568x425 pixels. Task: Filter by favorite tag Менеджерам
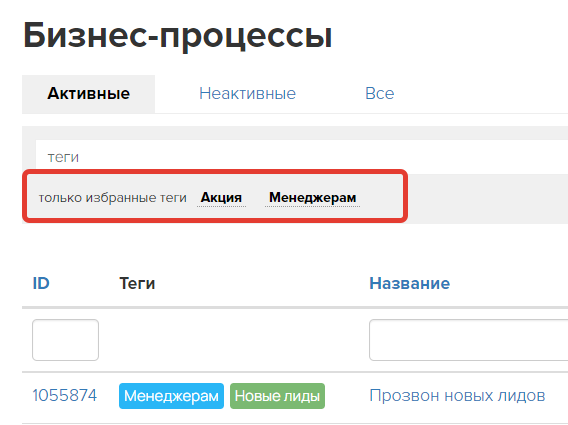click(312, 198)
